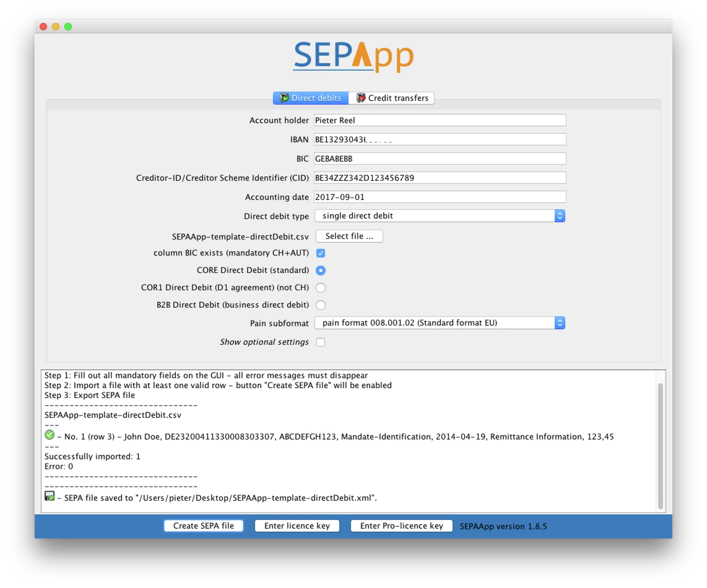Click the 'SEPAApp version 1.8.5' text
This screenshot has height=588, width=707.
pyautogui.click(x=503, y=526)
